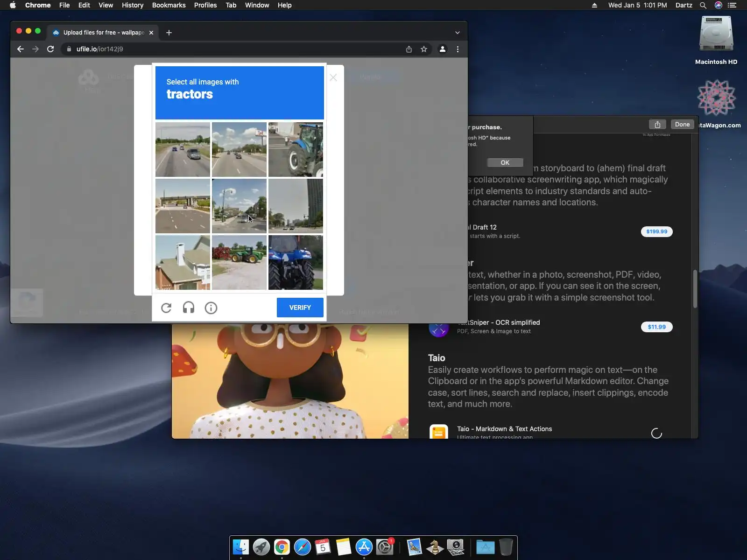This screenshot has width=747, height=560.
Task: Open the Profiles menu
Action: coord(205,5)
